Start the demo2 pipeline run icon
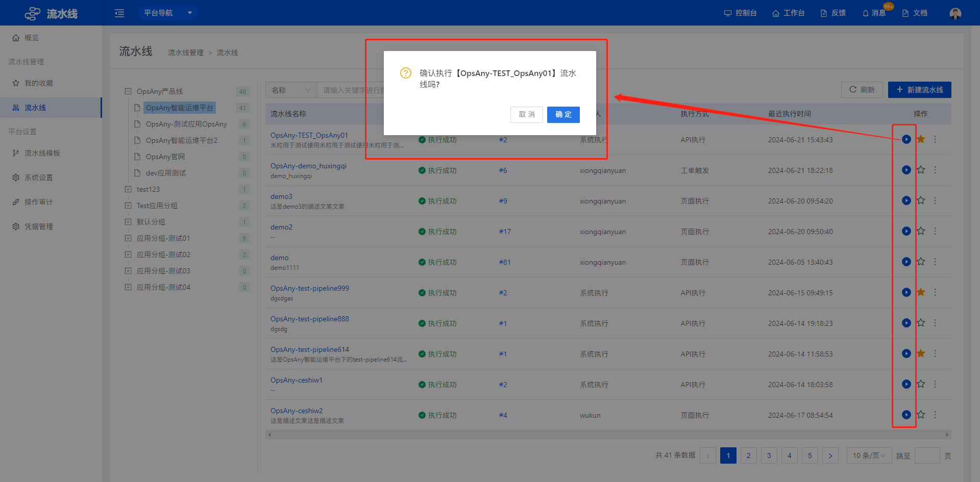980x482 pixels. [906, 231]
